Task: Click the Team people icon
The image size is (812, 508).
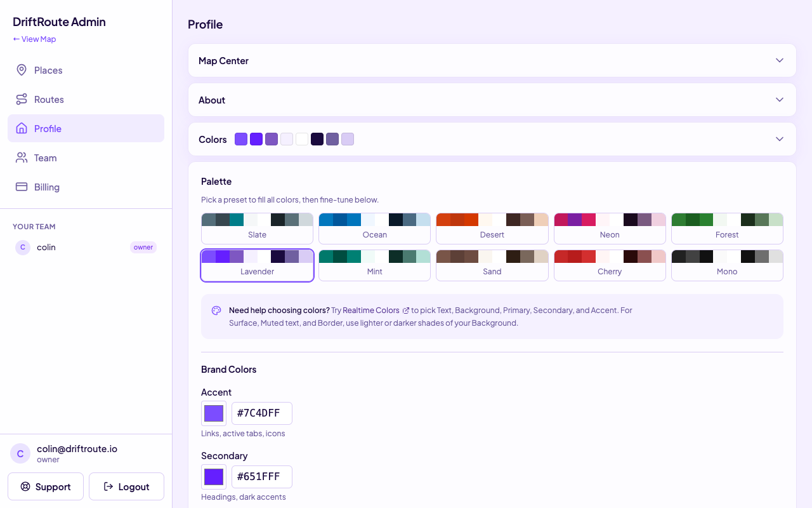Action: (x=22, y=157)
